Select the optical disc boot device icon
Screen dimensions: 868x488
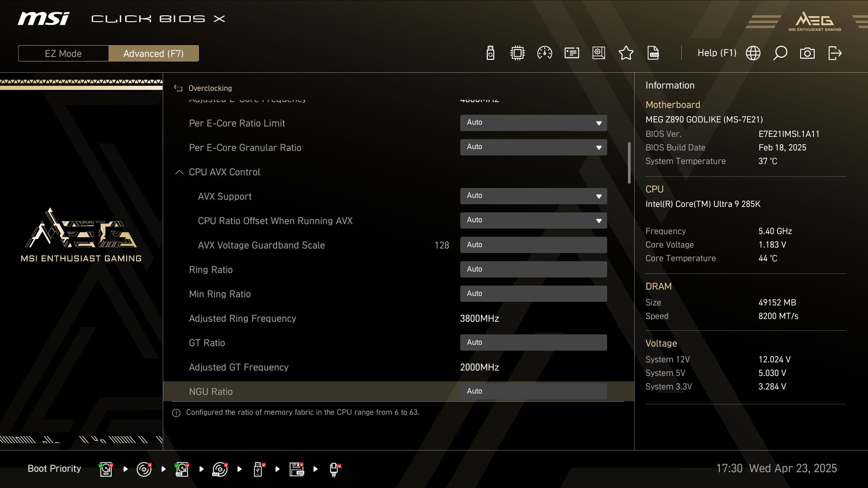(x=144, y=469)
